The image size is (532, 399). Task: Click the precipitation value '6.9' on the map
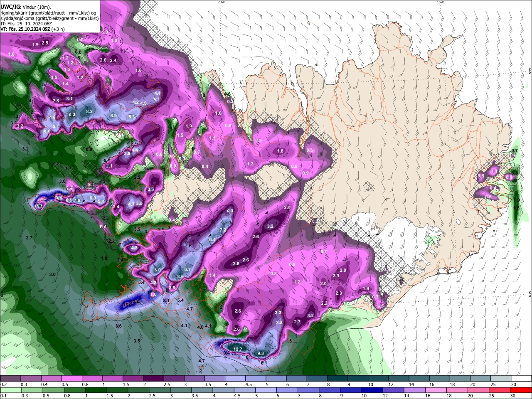click(x=113, y=116)
